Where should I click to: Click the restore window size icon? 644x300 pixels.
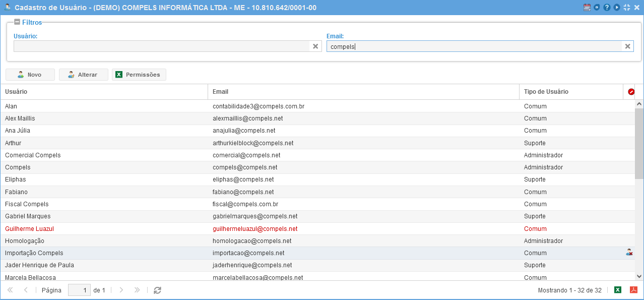tap(627, 8)
